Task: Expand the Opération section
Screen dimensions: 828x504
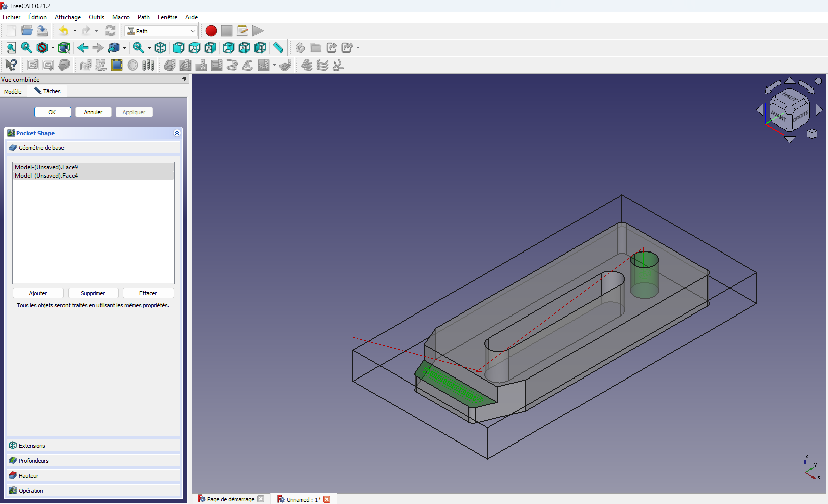Action: pos(93,491)
